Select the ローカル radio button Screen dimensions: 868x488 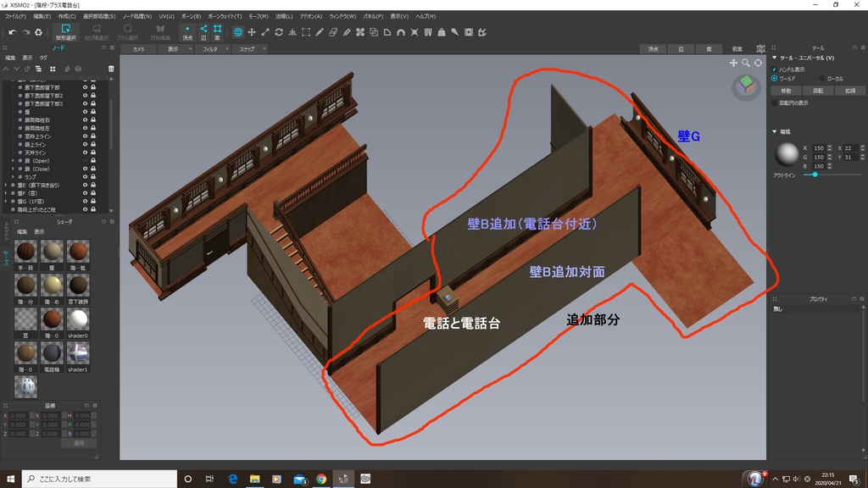click(x=822, y=79)
